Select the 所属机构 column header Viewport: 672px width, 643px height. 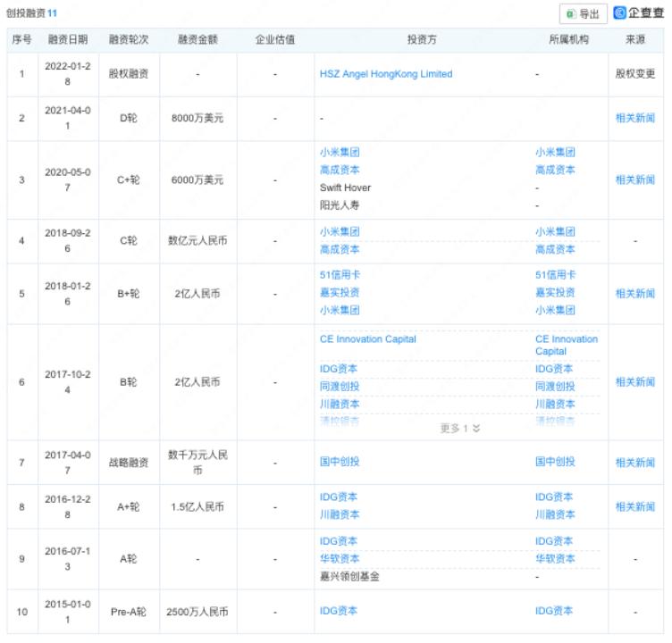pos(568,40)
